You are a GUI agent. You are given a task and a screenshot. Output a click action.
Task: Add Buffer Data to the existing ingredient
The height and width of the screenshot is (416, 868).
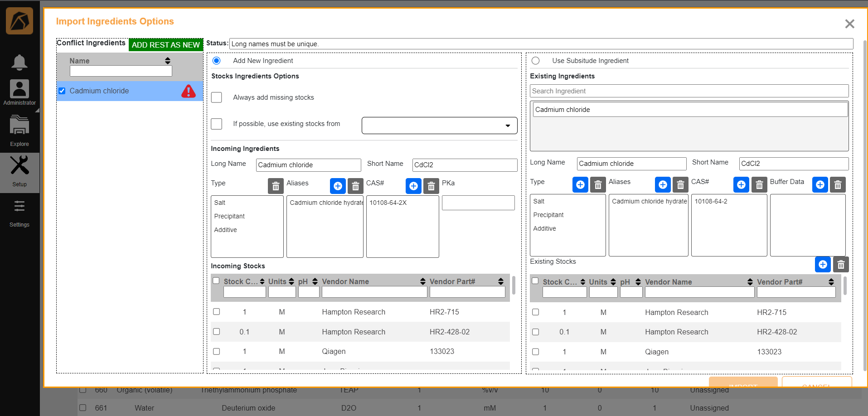tap(820, 185)
